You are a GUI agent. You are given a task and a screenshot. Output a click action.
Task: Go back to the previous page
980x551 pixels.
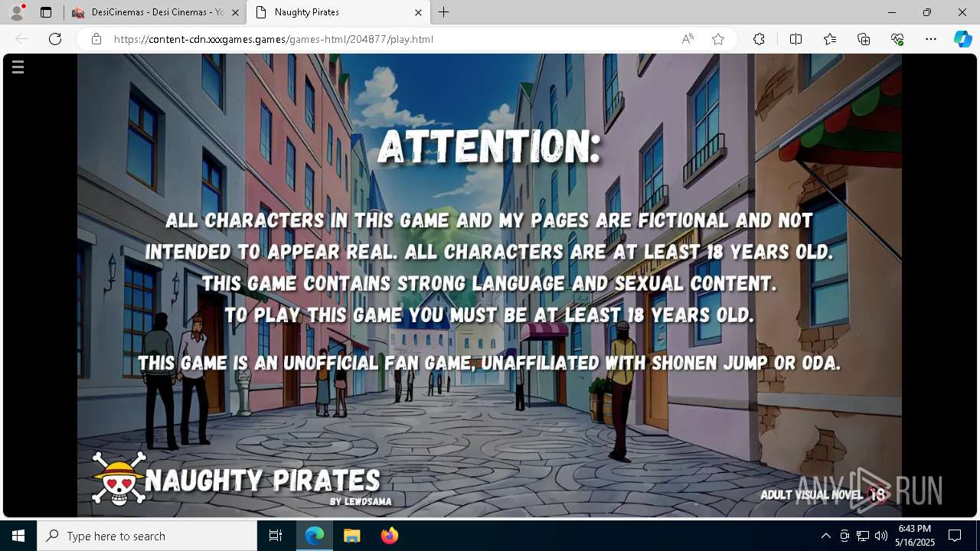21,39
